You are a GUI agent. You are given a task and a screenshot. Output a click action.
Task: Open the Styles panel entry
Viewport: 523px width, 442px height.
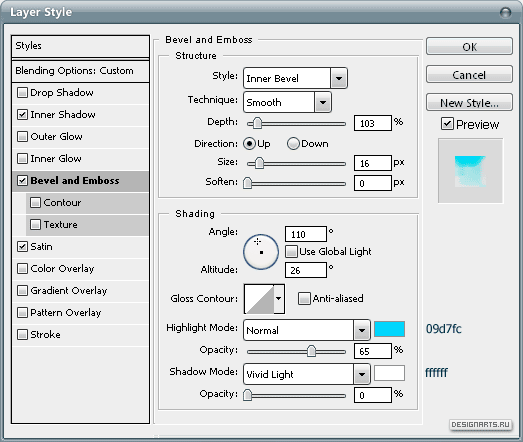tap(80, 46)
